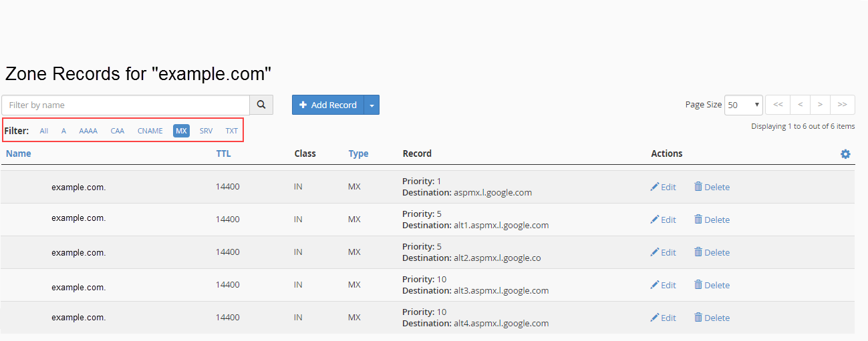Edit the aspmx.l.google.com MX record
This screenshot has width=868, height=341.
[x=663, y=188]
